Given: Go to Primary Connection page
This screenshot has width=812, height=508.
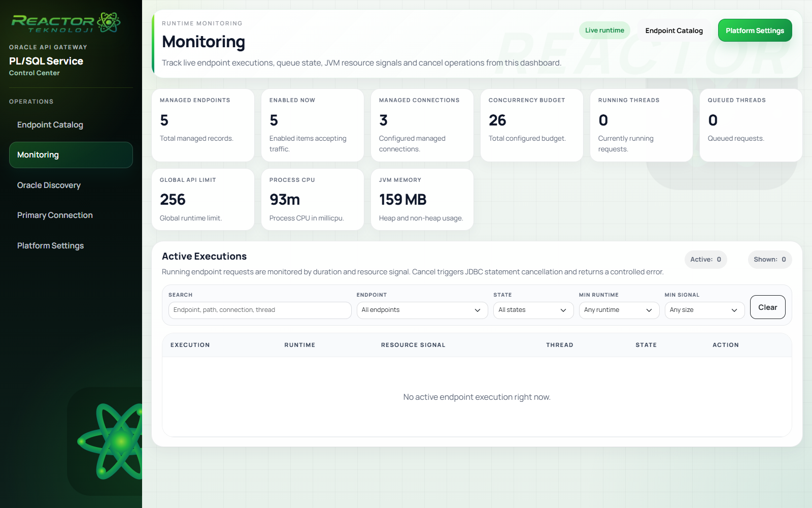Looking at the screenshot, I should (x=71, y=215).
